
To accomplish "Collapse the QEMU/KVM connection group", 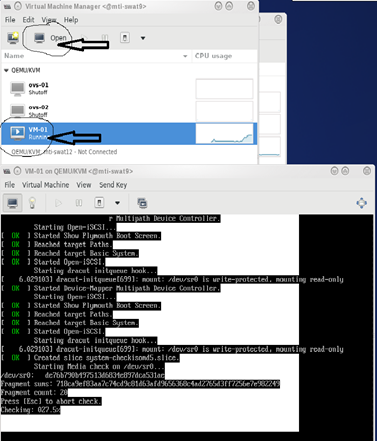I will coord(6,70).
